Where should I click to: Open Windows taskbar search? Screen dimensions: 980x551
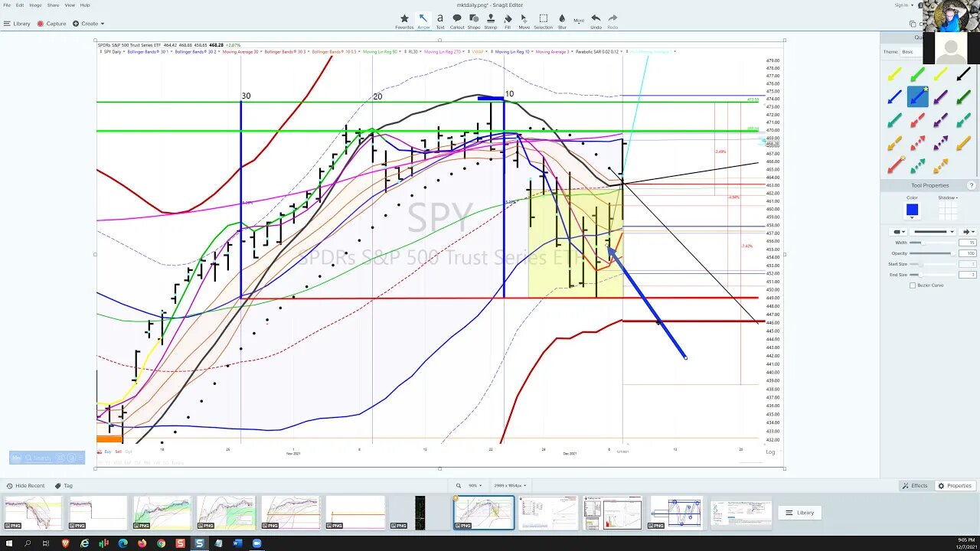28,543
